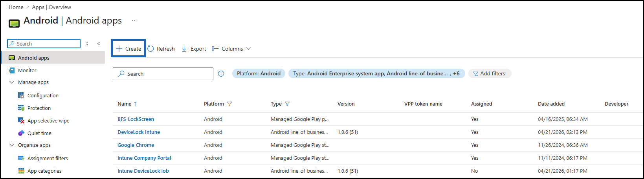The width and height of the screenshot is (644, 179).
Task: Click the App categories icon
Action: (21, 171)
